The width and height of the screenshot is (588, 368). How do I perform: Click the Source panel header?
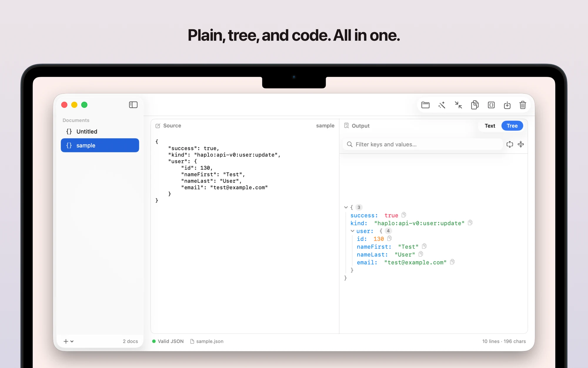168,126
